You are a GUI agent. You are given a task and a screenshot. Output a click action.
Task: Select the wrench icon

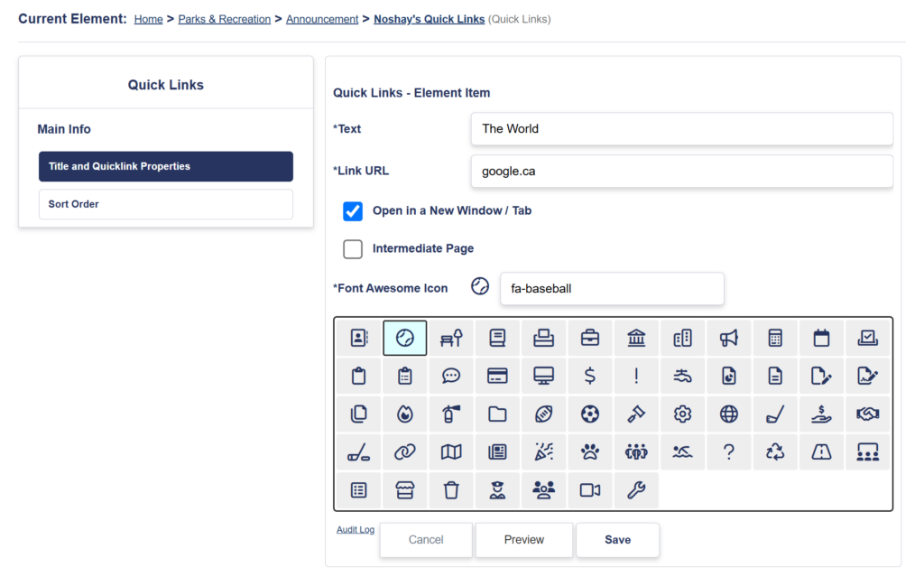pyautogui.click(x=636, y=489)
